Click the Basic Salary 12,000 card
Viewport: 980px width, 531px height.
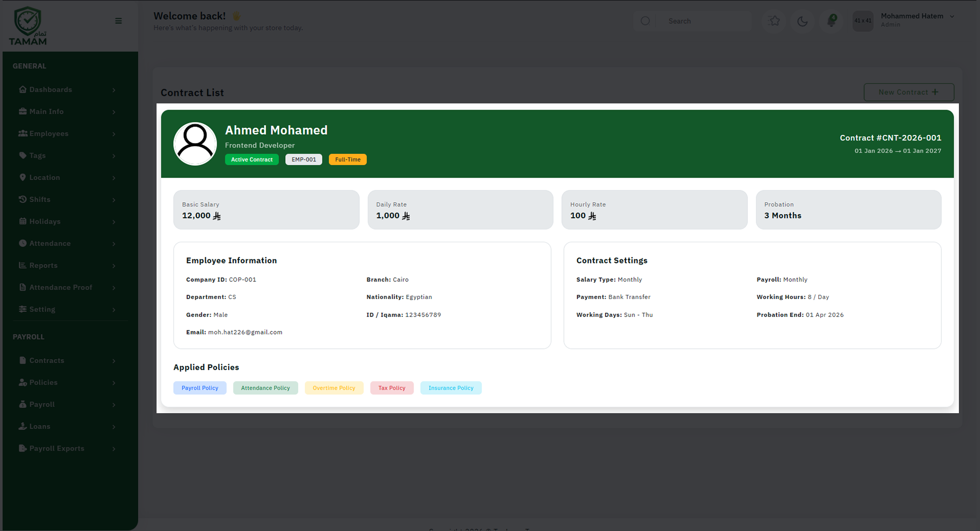[x=266, y=210]
